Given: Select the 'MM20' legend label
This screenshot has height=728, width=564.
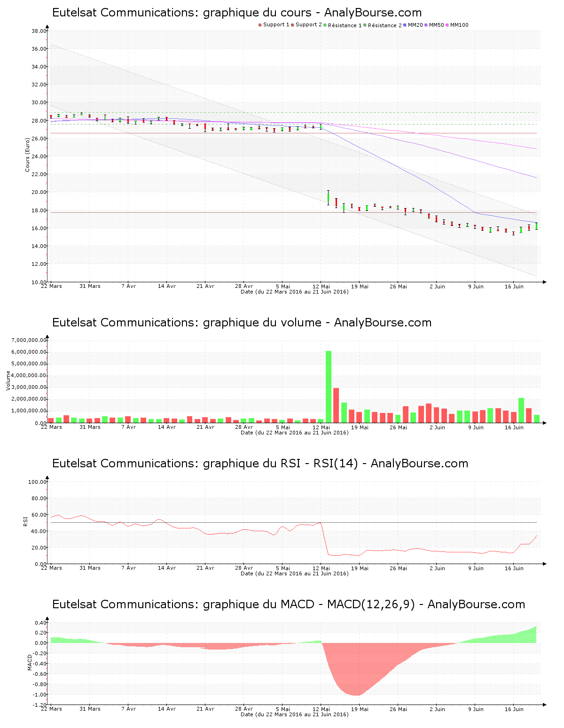Looking at the screenshot, I should [415, 25].
